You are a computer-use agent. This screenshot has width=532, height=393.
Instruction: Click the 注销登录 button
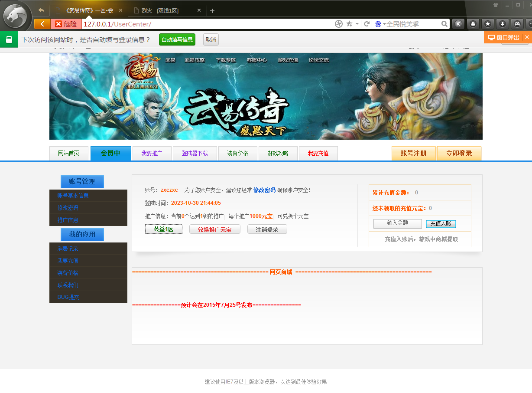pos(267,229)
